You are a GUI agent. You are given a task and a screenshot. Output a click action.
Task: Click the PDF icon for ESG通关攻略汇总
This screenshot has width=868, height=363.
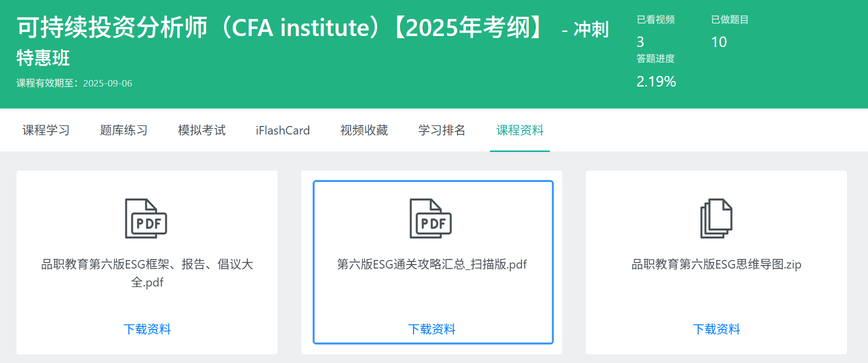coord(431,218)
